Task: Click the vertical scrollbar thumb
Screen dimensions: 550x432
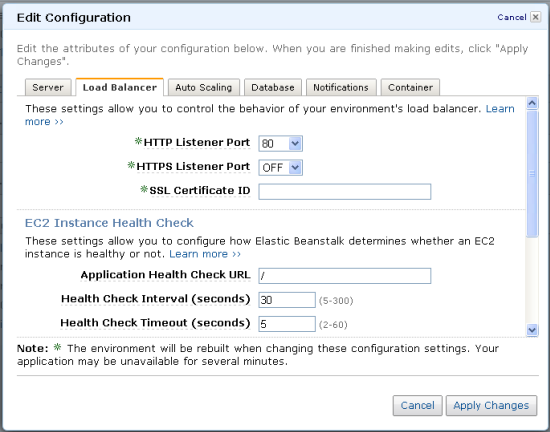Action: [532, 174]
